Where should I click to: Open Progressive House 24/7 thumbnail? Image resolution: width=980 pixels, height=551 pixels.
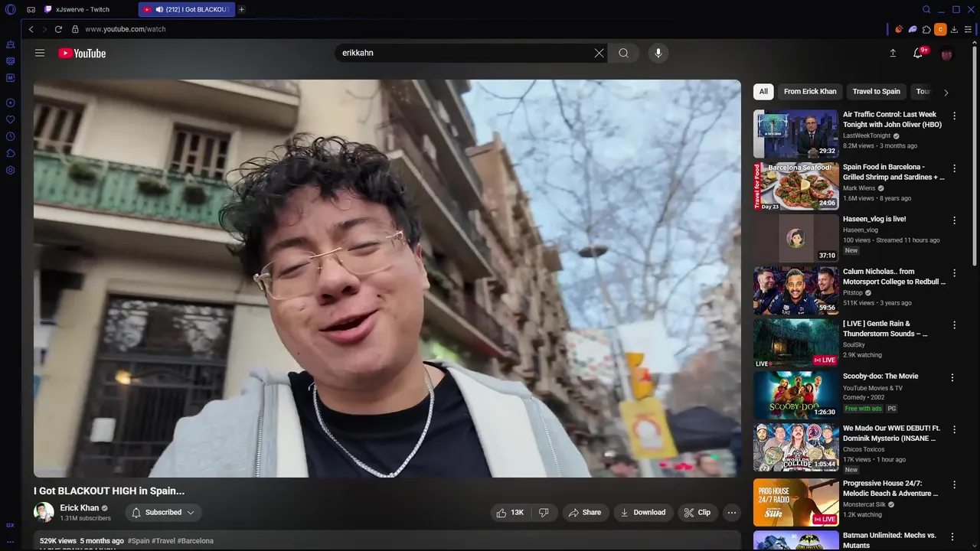pyautogui.click(x=795, y=503)
